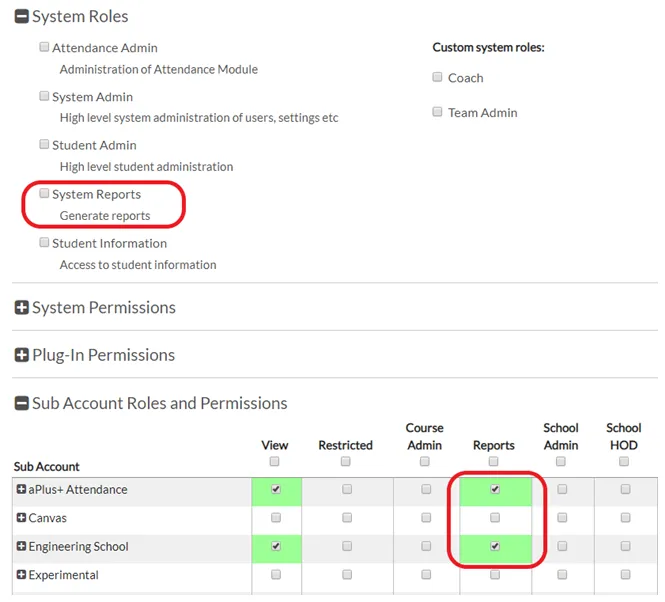Image resolution: width=665 pixels, height=602 pixels.
Task: Expand the Experimental sub account row
Action: [x=21, y=575]
